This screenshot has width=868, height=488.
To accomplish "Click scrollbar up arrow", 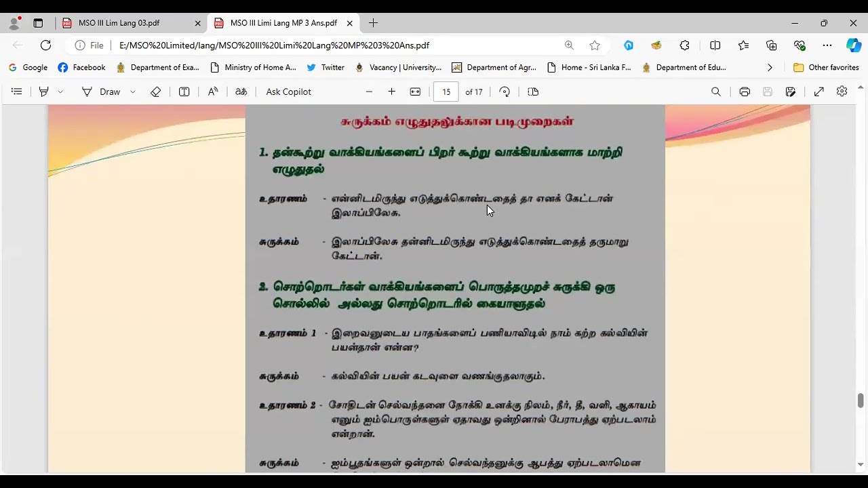I will coord(861,87).
